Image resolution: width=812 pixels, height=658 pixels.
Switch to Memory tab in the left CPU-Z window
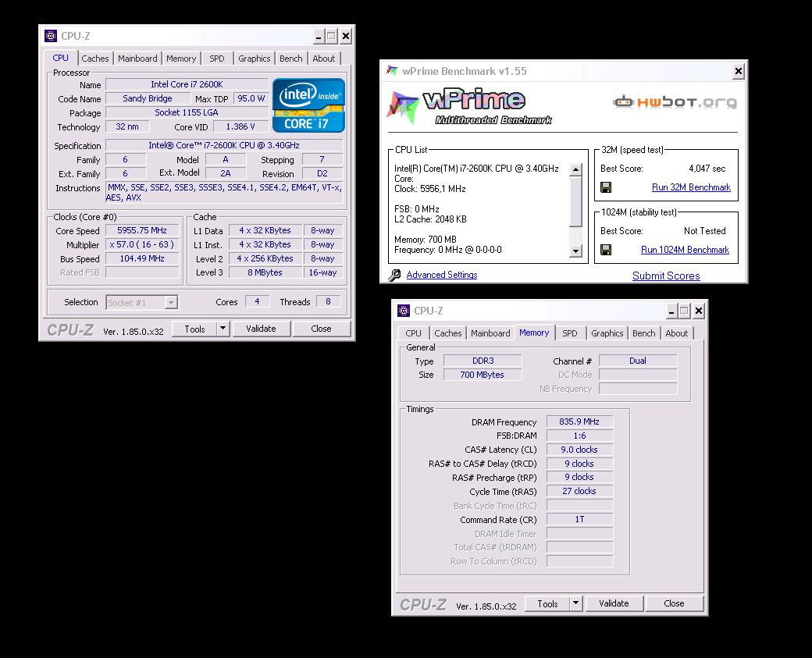[x=181, y=59]
